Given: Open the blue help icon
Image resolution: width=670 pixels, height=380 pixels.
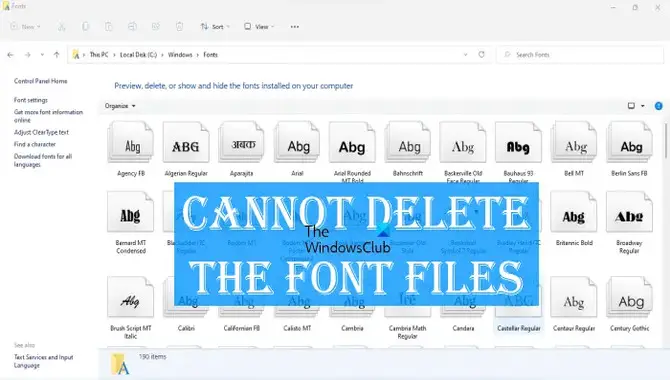Looking at the screenshot, I should (658, 106).
